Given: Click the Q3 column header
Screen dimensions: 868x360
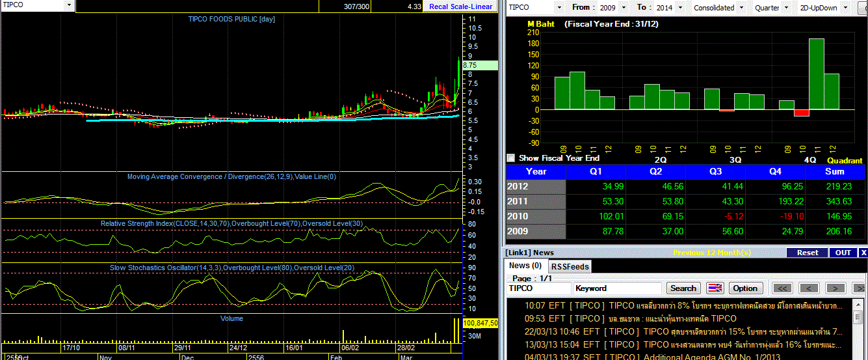Looking at the screenshot, I should pyautogui.click(x=715, y=172).
